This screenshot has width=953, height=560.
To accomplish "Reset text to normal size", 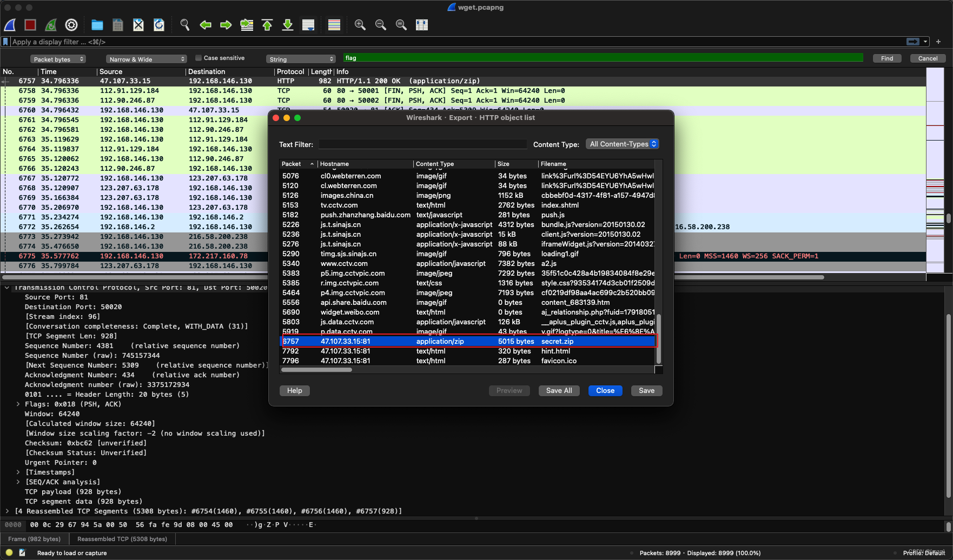I will pos(401,25).
